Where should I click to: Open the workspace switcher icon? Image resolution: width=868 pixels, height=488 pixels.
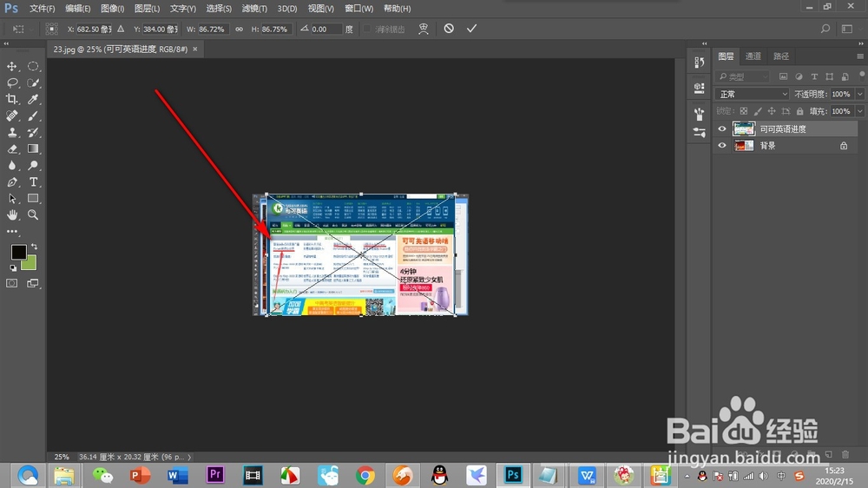click(x=847, y=29)
